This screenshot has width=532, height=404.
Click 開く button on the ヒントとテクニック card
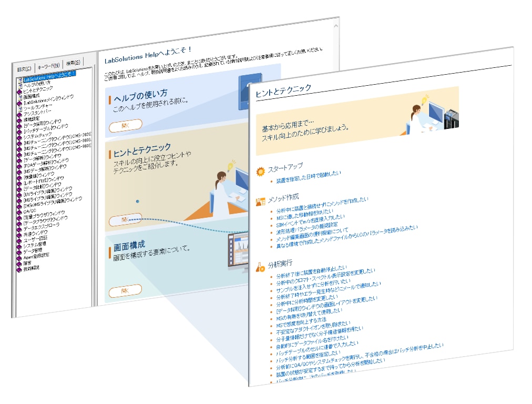click(126, 220)
